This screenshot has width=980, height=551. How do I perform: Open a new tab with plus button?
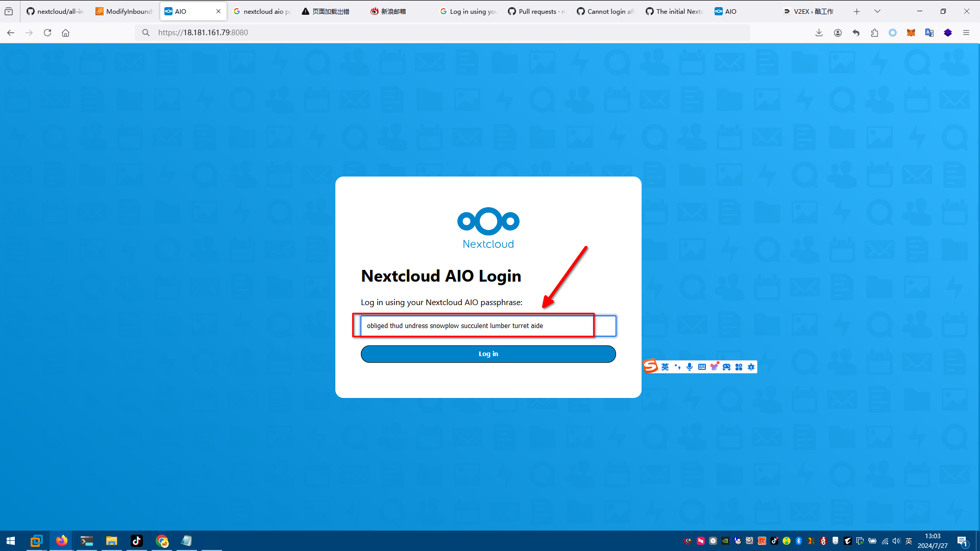coord(856,11)
